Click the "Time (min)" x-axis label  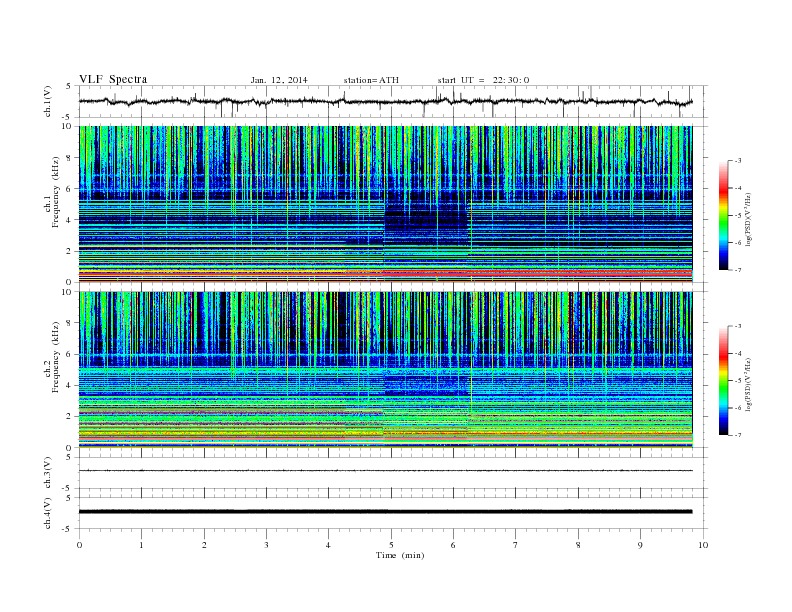(x=400, y=555)
